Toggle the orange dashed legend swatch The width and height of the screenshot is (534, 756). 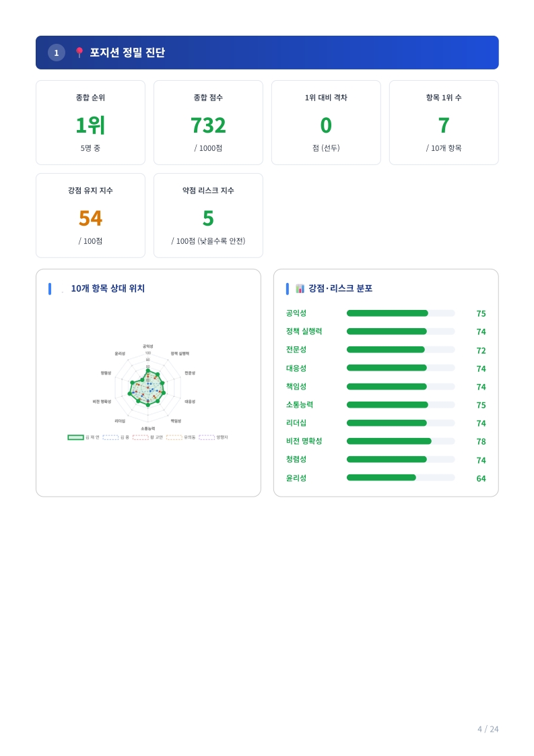[174, 437]
